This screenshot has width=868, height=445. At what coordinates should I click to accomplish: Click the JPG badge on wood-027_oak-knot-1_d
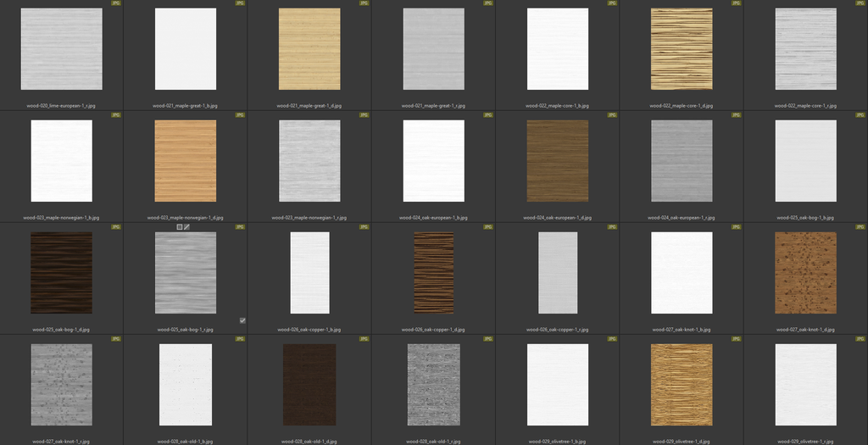coord(860,227)
